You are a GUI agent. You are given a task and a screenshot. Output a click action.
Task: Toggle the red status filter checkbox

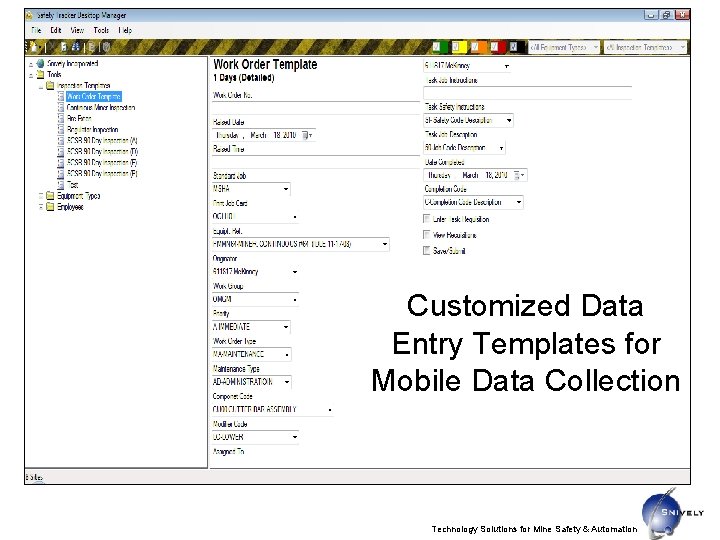[x=495, y=47]
